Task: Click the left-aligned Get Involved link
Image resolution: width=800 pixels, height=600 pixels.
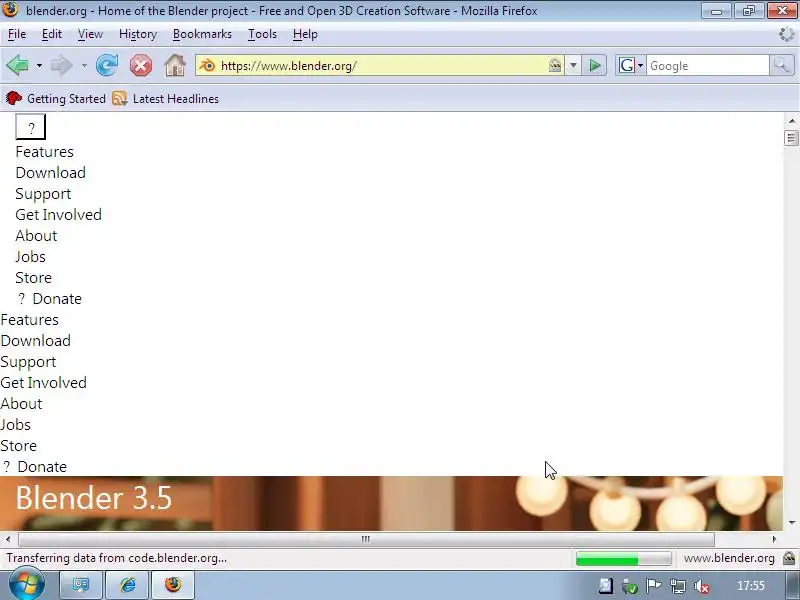Action: [x=43, y=383]
